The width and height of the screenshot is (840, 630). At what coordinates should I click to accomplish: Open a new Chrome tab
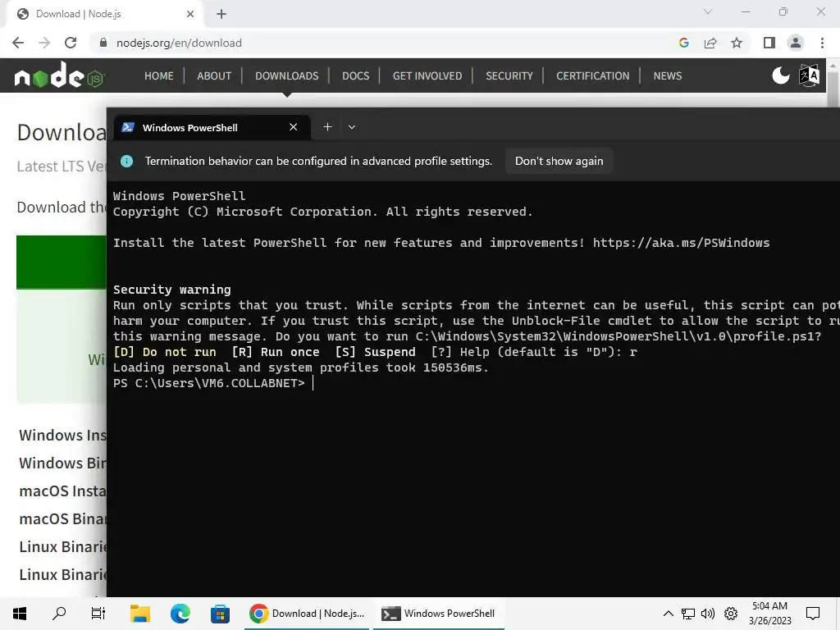point(221,14)
